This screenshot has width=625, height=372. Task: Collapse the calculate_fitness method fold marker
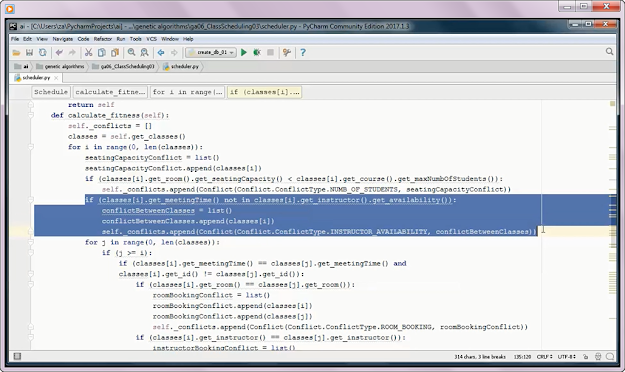click(31, 115)
